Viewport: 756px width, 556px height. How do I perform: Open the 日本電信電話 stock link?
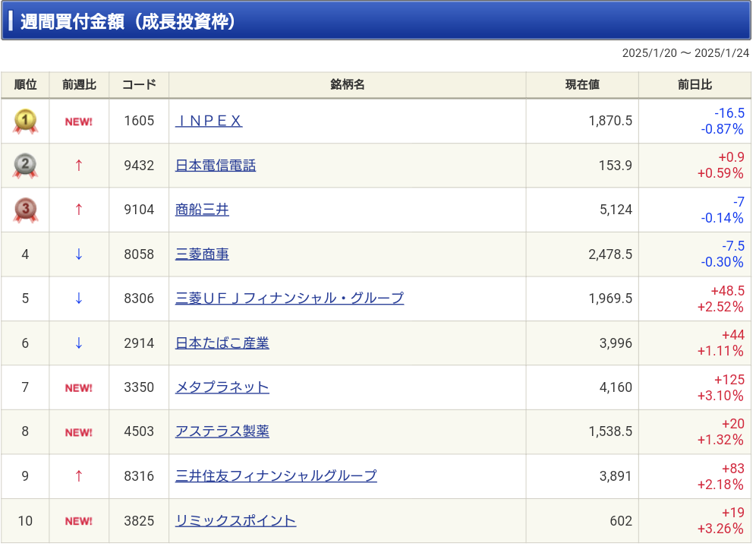pos(216,166)
